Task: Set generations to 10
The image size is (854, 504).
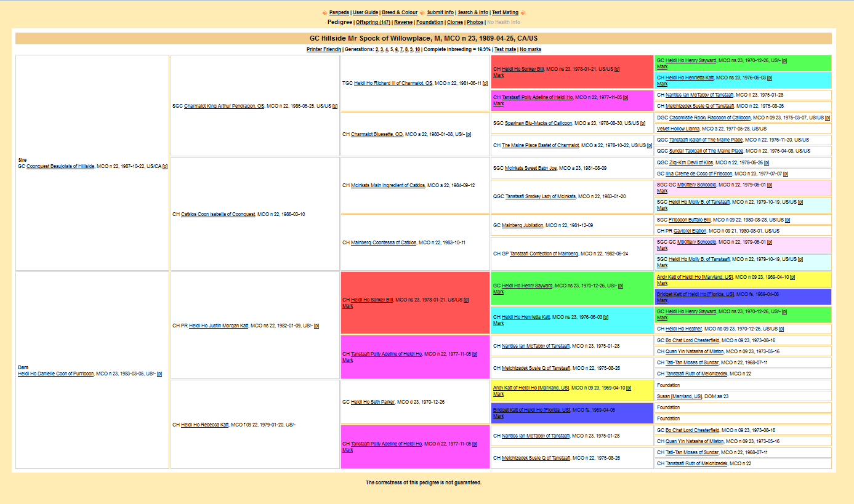Action: pos(417,49)
